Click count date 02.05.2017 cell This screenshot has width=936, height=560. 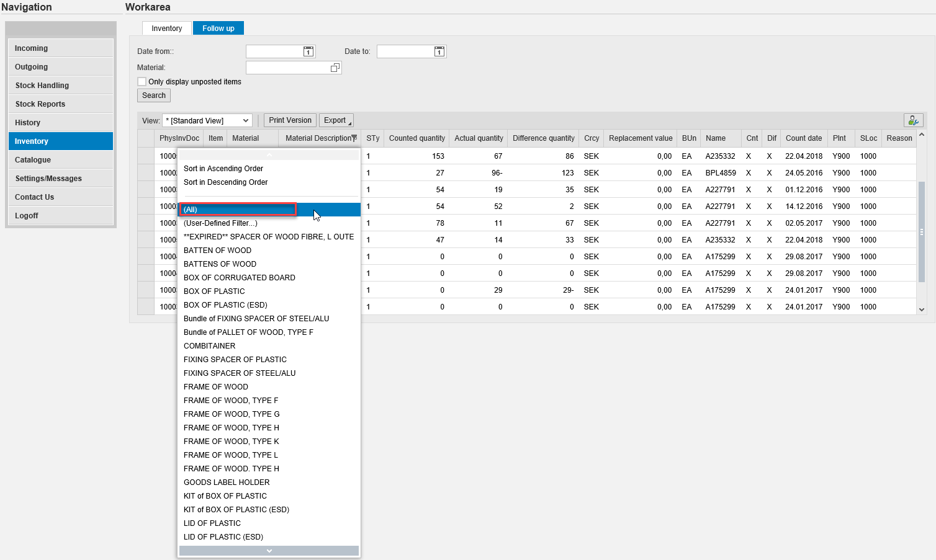tap(804, 223)
